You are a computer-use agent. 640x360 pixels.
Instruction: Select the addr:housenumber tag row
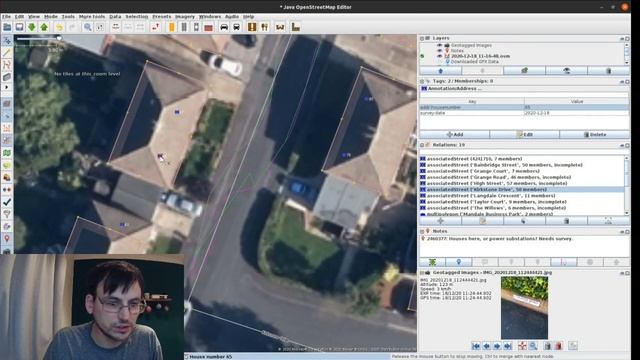click(524, 107)
